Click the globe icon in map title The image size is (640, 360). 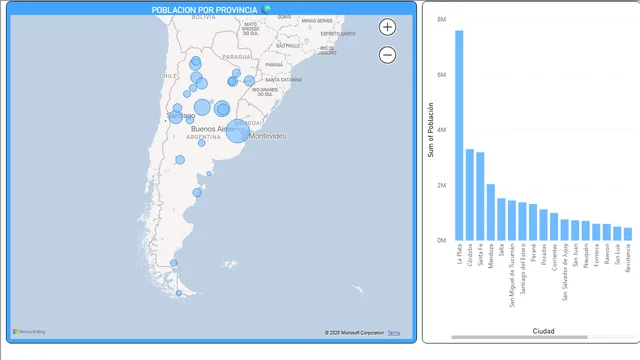(266, 9)
